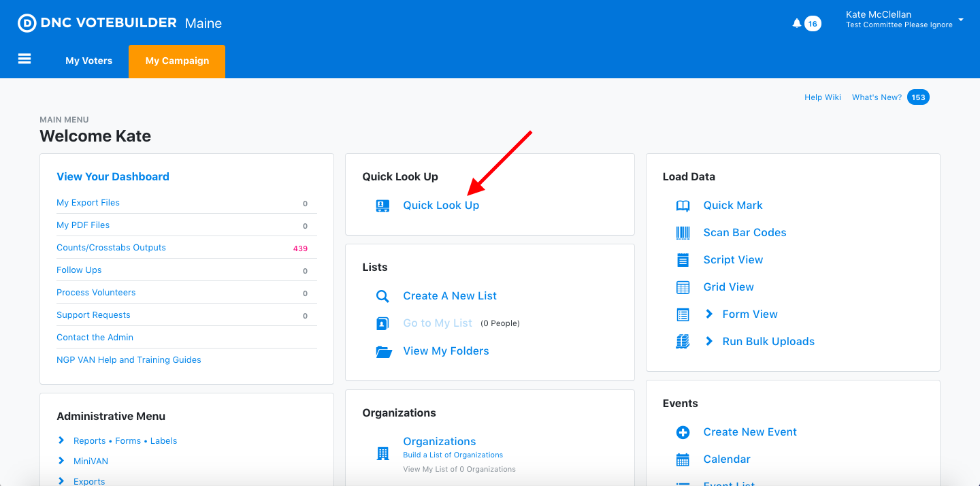Image resolution: width=980 pixels, height=486 pixels.
Task: Open View Your Dashboard
Action: [x=113, y=177]
